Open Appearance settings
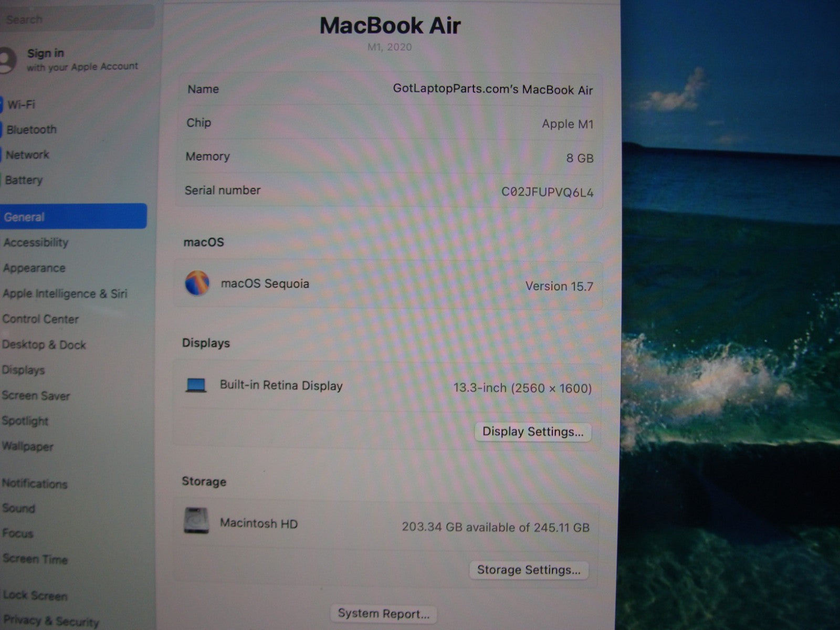 (x=34, y=268)
